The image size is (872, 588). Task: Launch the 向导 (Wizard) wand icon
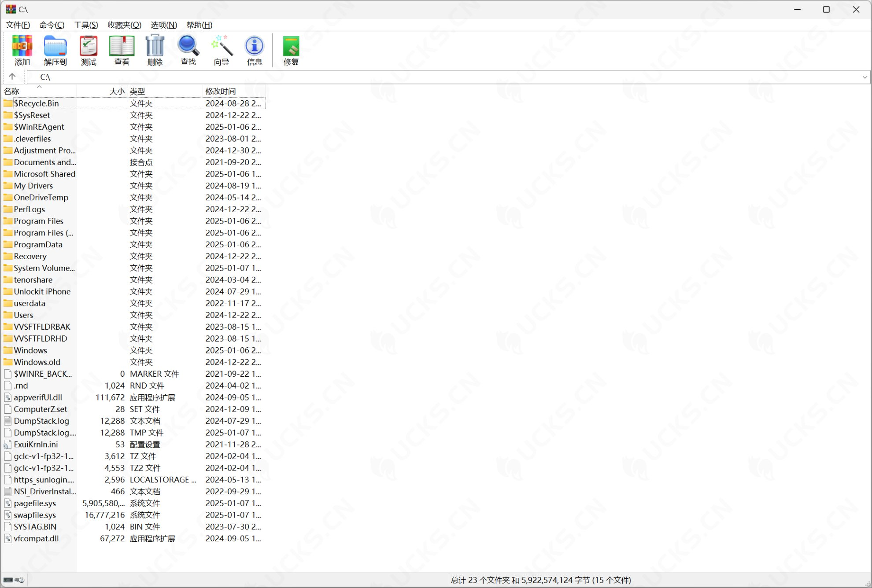pyautogui.click(x=222, y=50)
